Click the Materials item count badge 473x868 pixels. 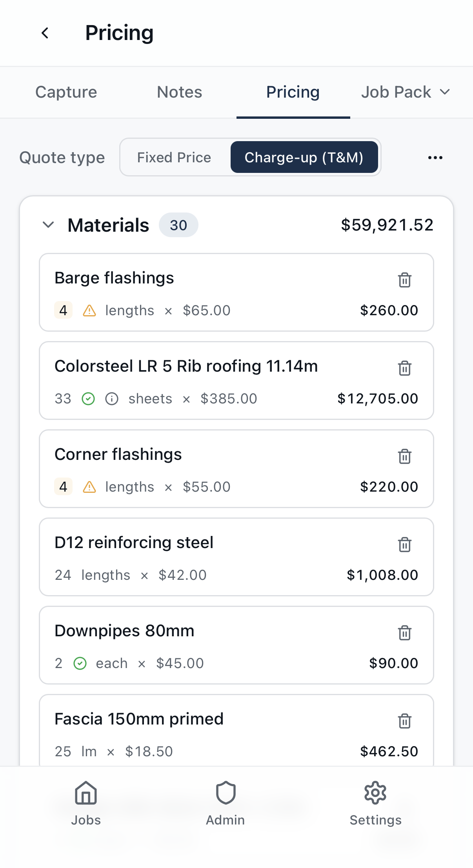point(178,225)
